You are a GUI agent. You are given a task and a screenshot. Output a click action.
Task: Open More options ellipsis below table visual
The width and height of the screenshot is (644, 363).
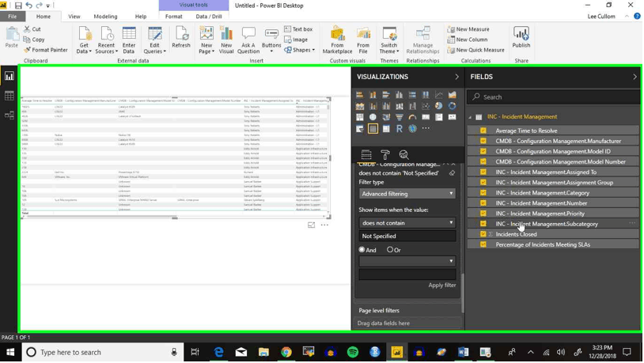click(324, 225)
